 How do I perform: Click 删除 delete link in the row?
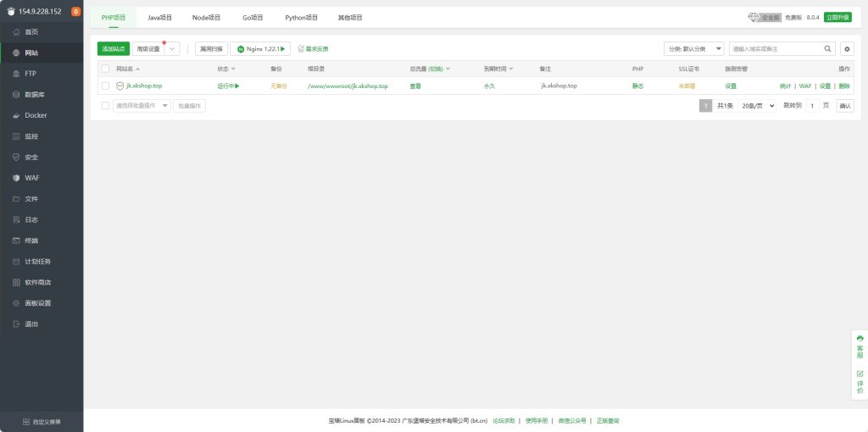pyautogui.click(x=844, y=86)
